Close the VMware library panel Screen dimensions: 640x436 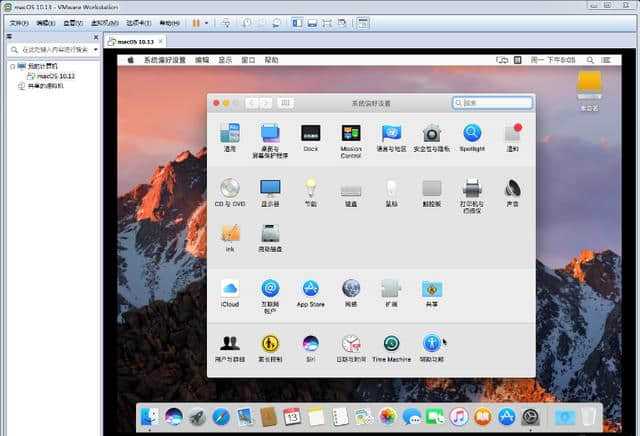tap(96, 37)
